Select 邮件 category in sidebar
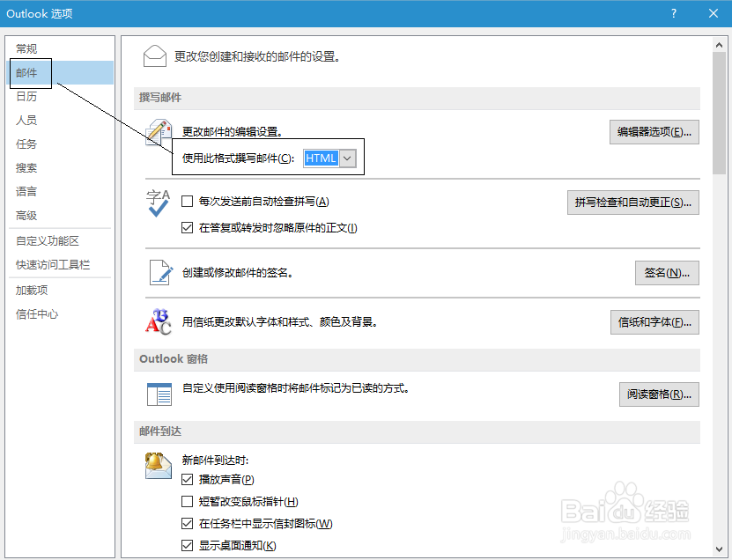This screenshot has height=560, width=732. [x=61, y=73]
